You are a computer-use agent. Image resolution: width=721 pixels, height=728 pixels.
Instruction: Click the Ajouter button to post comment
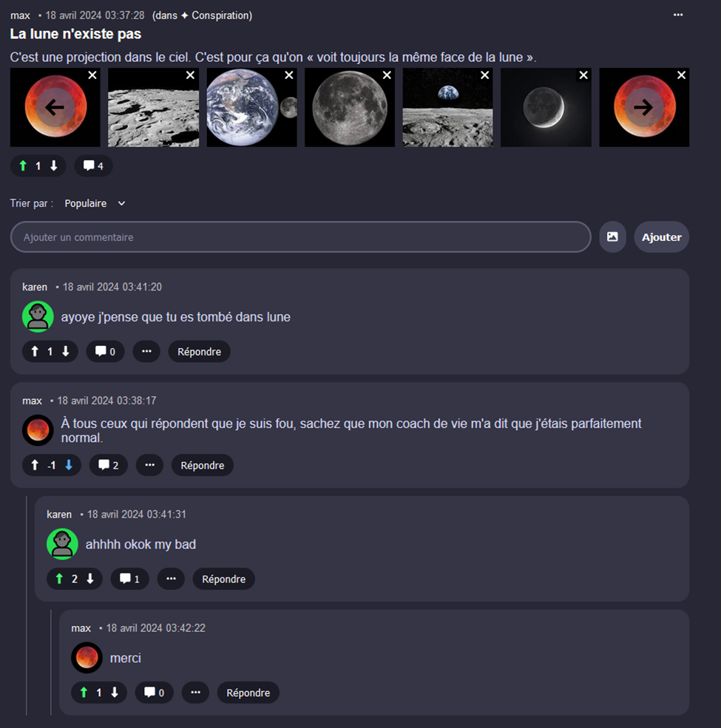coord(662,237)
